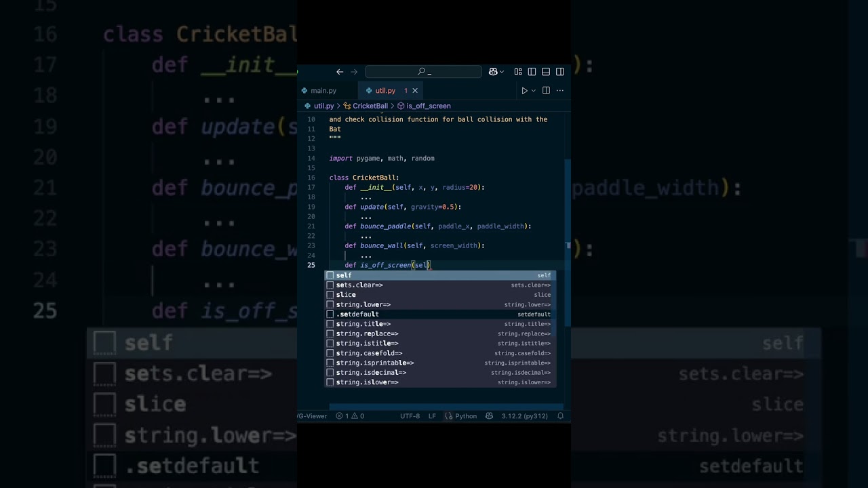Go back with the left arrow
This screenshot has width=868, height=488.
point(340,72)
